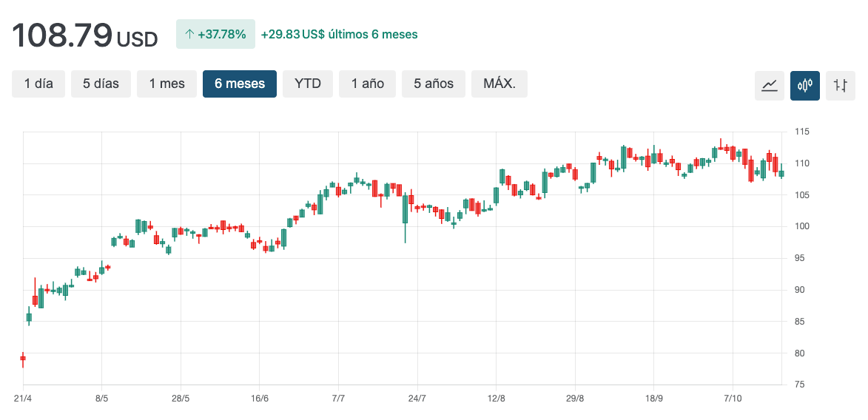Switch the chart to 1 mes
868x420 pixels.
[x=166, y=84]
